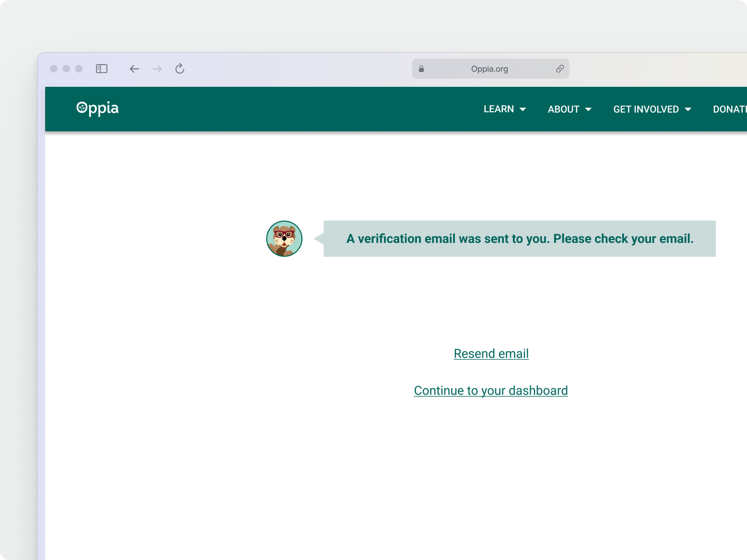Click the verification email message bubble

click(x=519, y=239)
